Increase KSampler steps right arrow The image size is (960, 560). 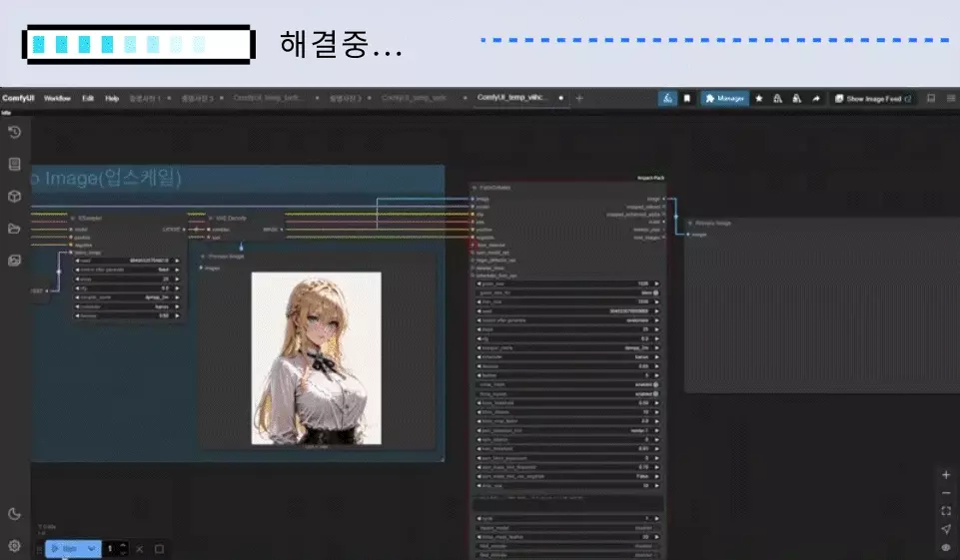pyautogui.click(x=177, y=280)
